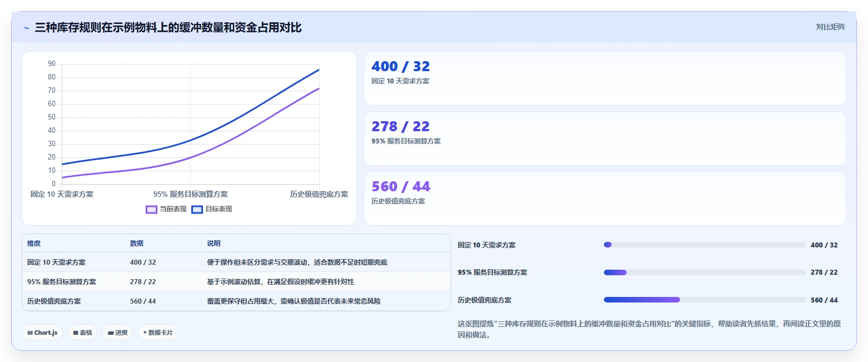The width and height of the screenshot is (868, 362).
Task: Click the 固定 10 天需求方案 progress bar
Action: (x=705, y=245)
